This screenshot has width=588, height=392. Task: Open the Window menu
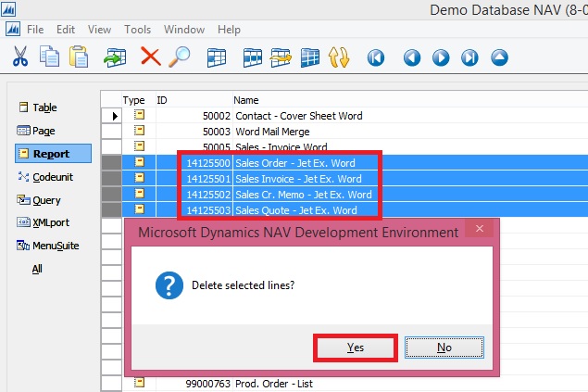coord(183,30)
